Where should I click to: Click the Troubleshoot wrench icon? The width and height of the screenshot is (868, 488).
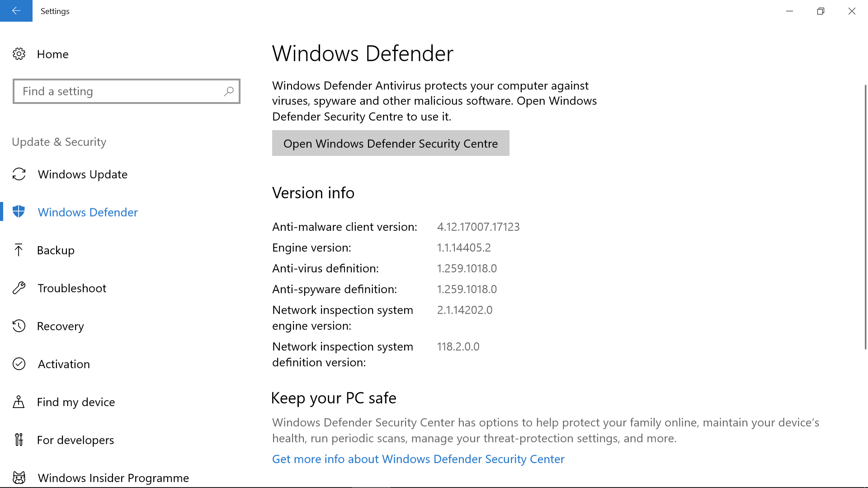pyautogui.click(x=19, y=288)
